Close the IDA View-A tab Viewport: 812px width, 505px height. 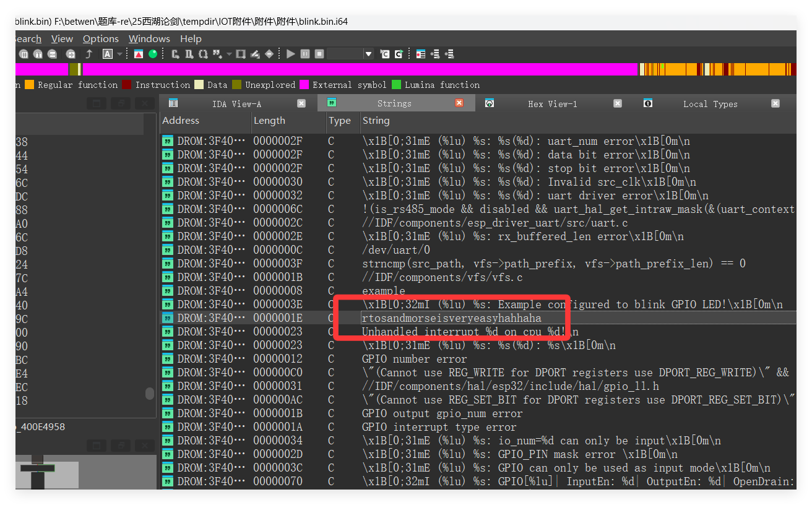[x=301, y=103]
